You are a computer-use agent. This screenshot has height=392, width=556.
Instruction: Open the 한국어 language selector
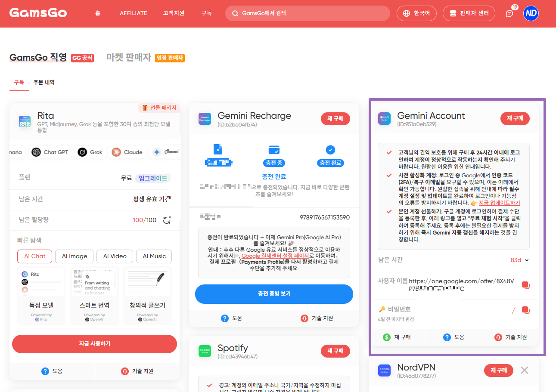coord(416,13)
